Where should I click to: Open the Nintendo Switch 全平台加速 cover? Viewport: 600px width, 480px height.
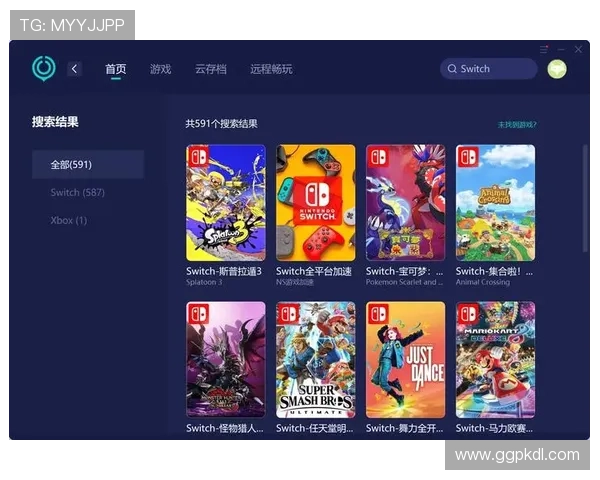pyautogui.click(x=316, y=203)
